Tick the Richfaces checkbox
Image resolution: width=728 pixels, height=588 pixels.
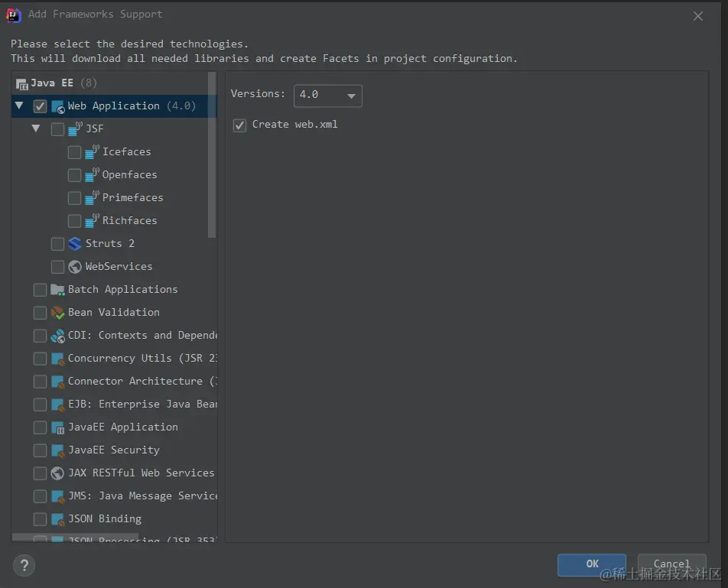(74, 222)
